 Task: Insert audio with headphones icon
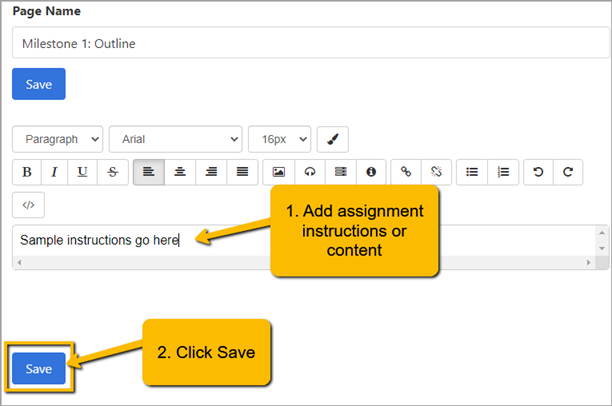(x=310, y=172)
